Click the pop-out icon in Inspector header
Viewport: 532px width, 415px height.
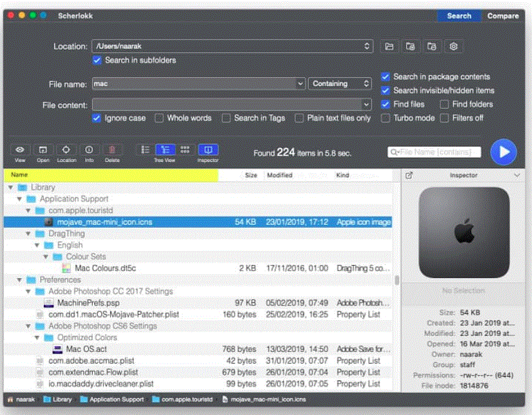[409, 175]
